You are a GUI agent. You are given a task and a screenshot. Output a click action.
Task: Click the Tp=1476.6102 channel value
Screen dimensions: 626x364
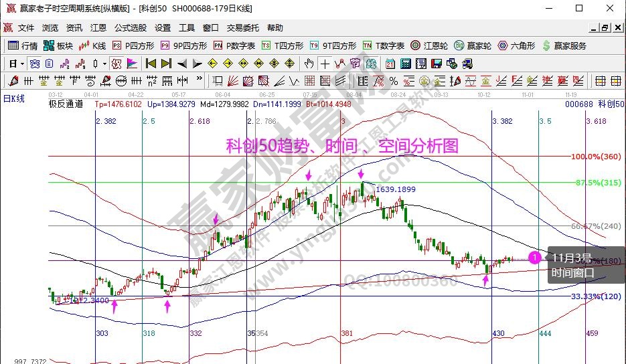point(119,104)
